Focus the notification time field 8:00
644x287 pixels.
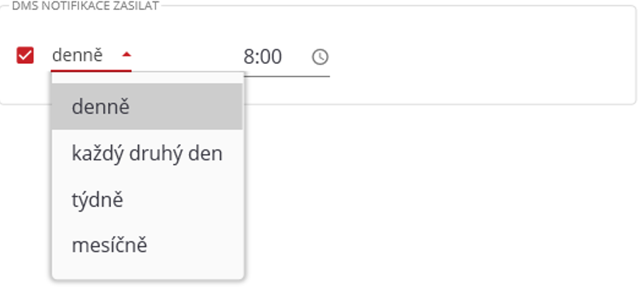coord(269,57)
